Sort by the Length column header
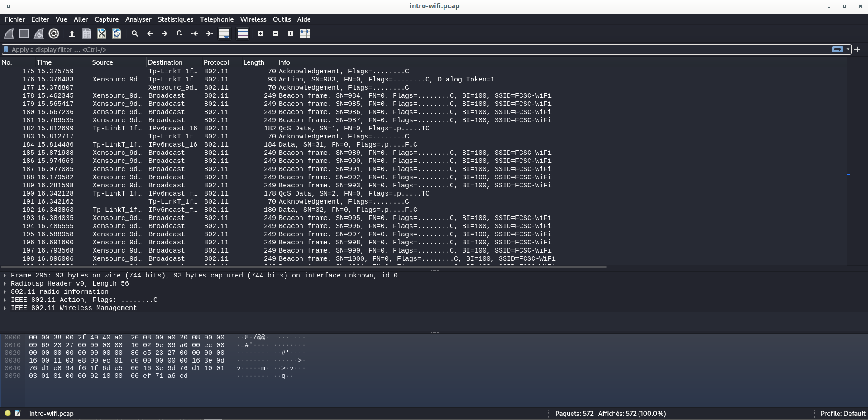Screen dimensions: 868x420 (259, 62)
